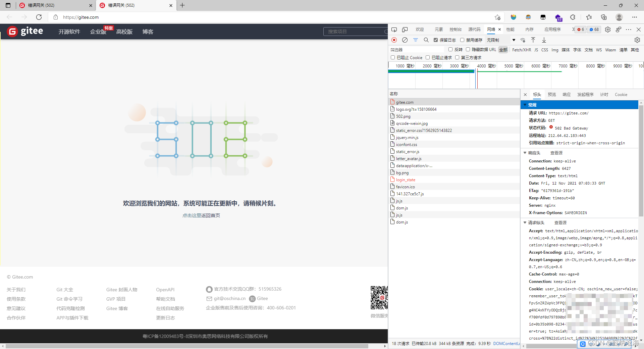View source of 响应头
Image resolution: width=644 pixels, height=349 pixels.
556,153
